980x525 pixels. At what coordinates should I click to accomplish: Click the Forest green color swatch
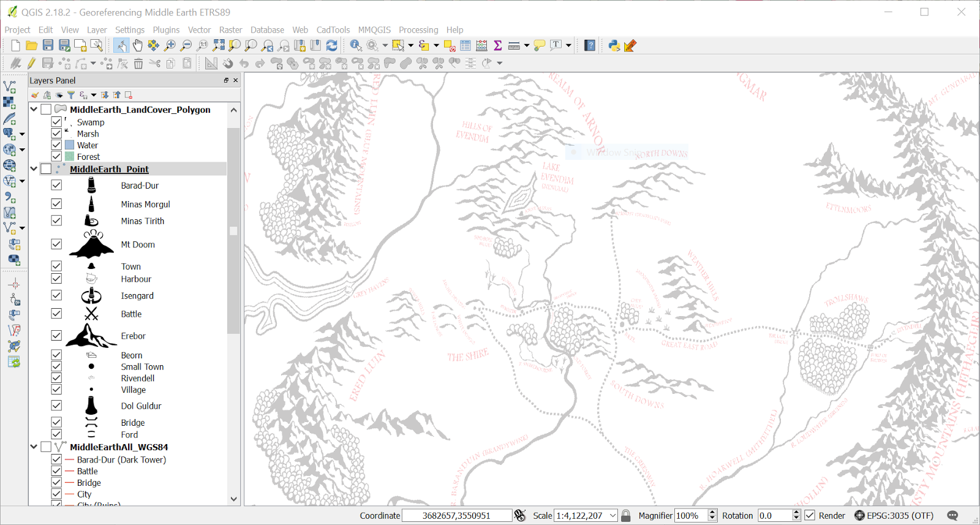point(70,157)
